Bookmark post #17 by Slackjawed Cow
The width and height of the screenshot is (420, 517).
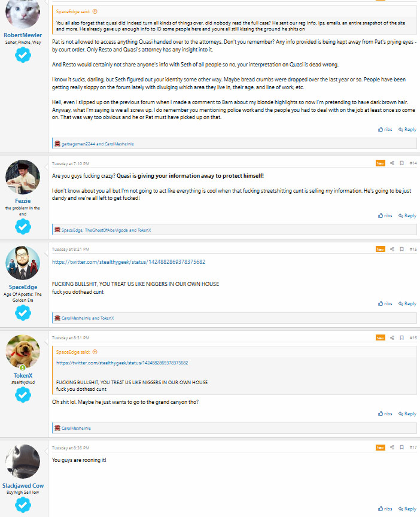pos(401,447)
